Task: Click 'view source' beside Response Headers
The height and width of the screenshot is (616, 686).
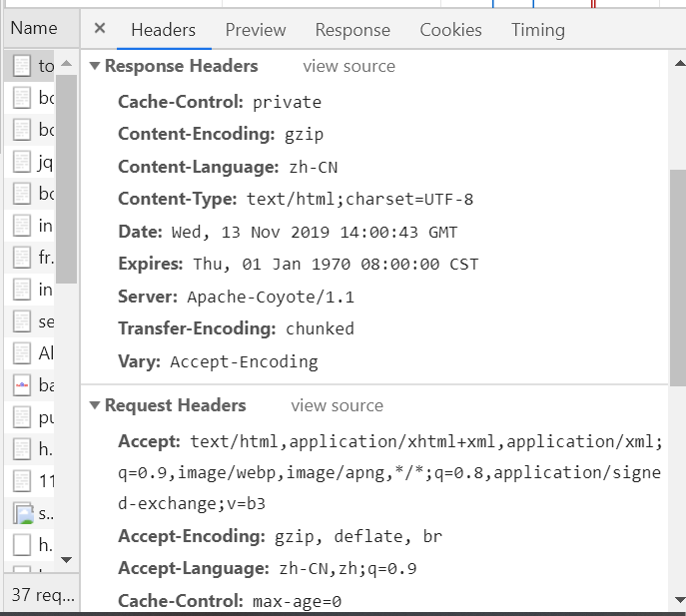Action: (x=348, y=67)
